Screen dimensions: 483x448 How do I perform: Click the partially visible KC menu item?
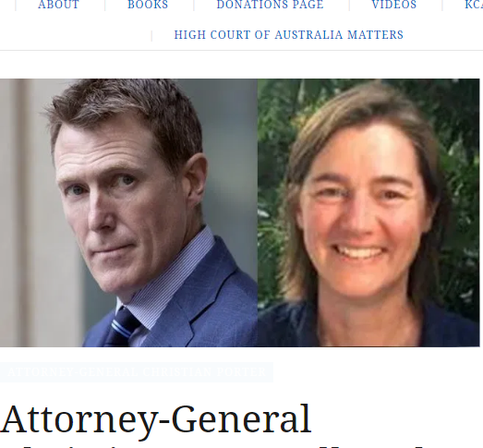click(x=474, y=5)
